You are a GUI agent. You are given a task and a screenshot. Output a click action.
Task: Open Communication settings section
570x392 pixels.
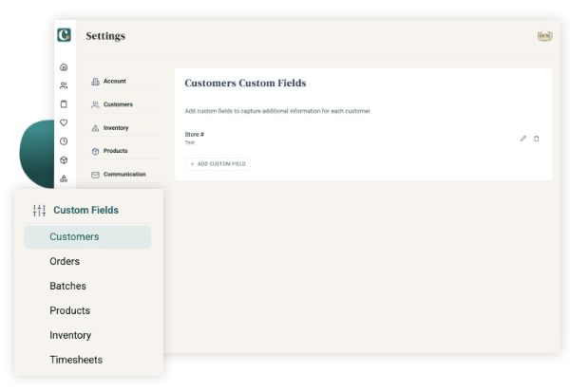(123, 175)
